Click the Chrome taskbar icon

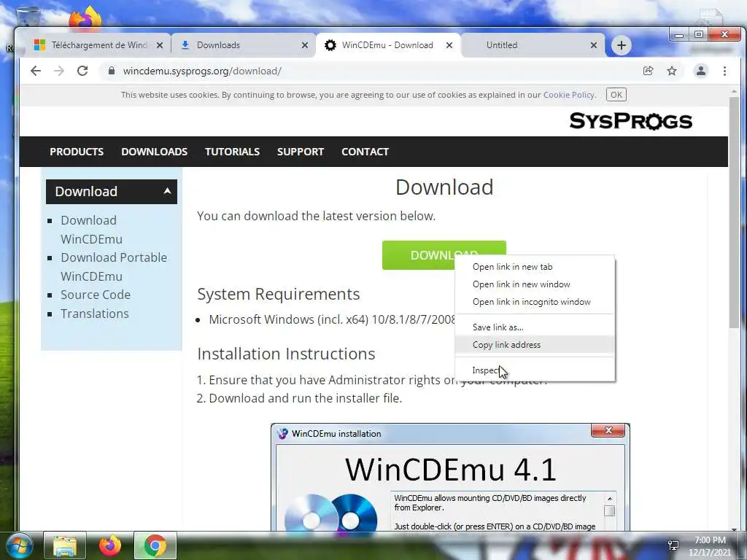(155, 545)
